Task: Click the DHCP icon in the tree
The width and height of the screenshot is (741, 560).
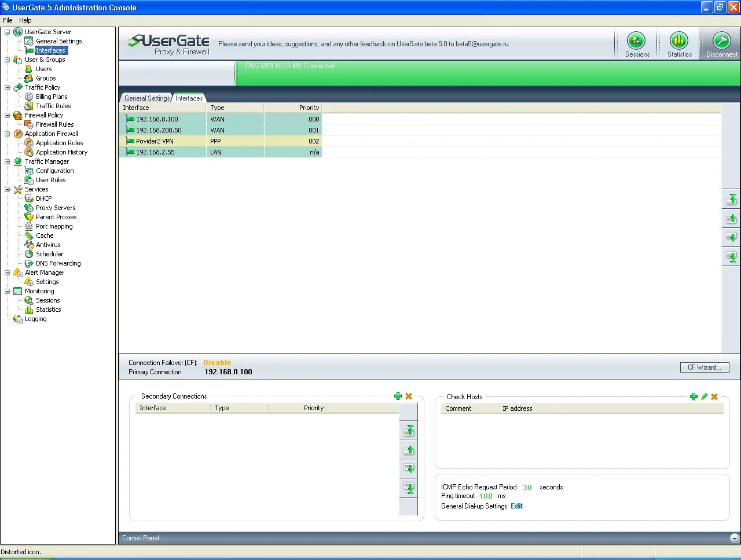Action: (29, 198)
